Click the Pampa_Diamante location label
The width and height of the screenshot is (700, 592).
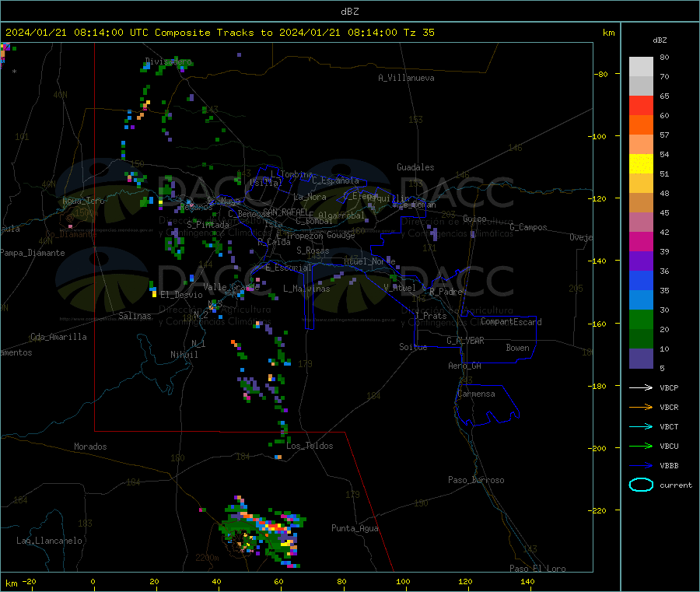click(x=33, y=253)
